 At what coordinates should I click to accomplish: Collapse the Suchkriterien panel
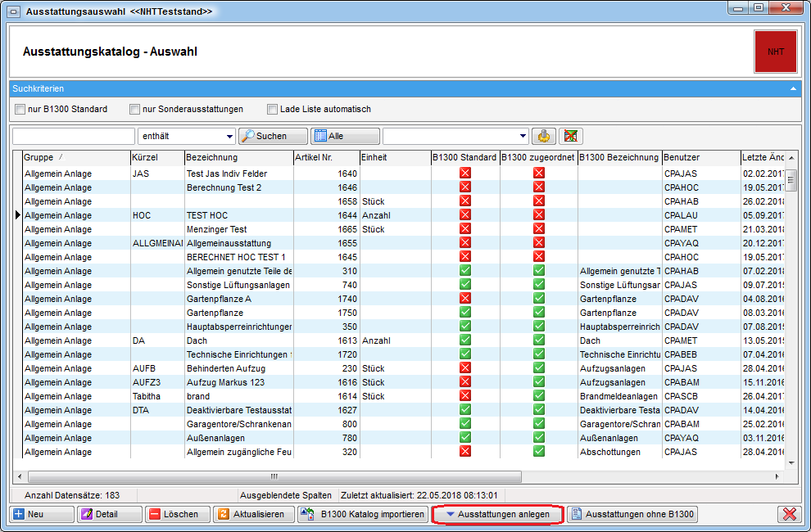click(792, 88)
